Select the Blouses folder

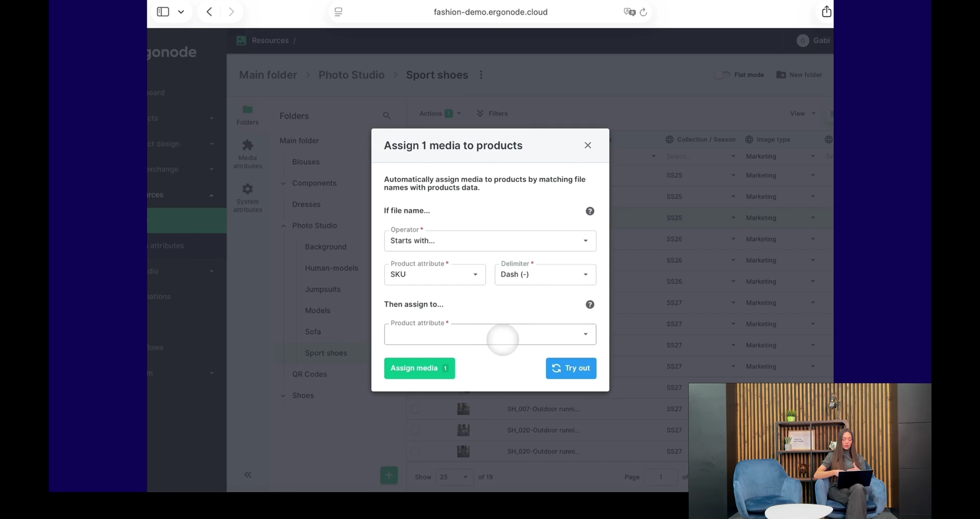point(306,162)
